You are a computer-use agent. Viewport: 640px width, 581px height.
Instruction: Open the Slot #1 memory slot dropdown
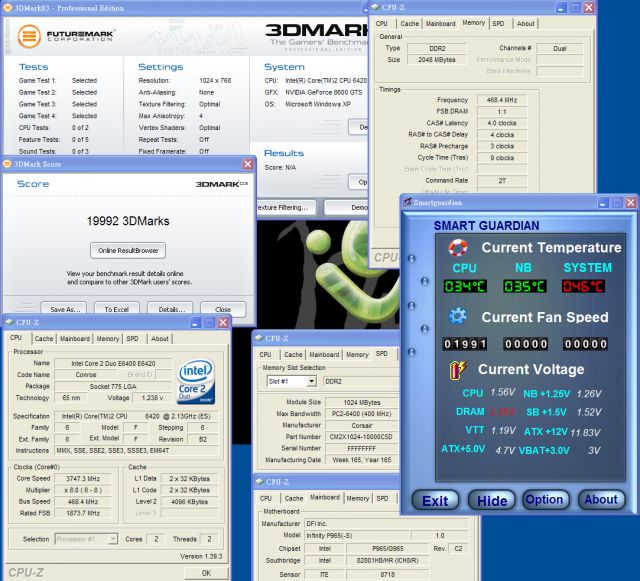click(312, 381)
